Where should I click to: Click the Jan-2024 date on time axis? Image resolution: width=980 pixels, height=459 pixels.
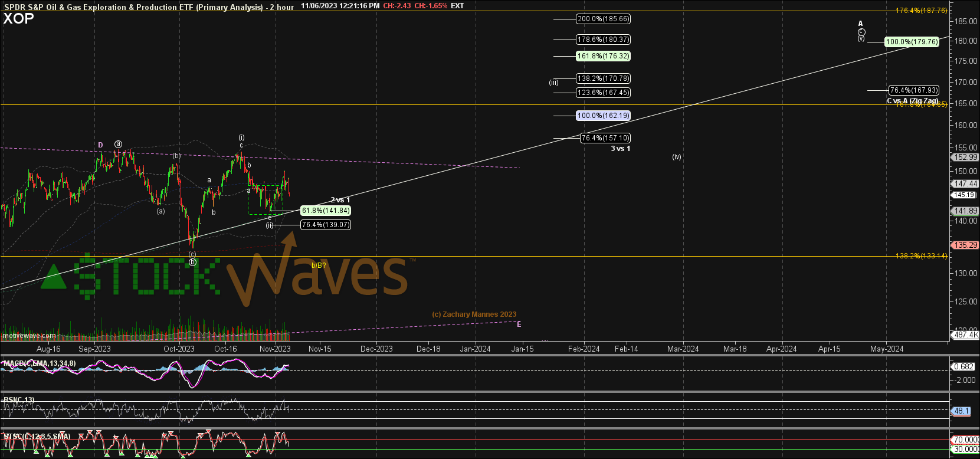click(475, 349)
